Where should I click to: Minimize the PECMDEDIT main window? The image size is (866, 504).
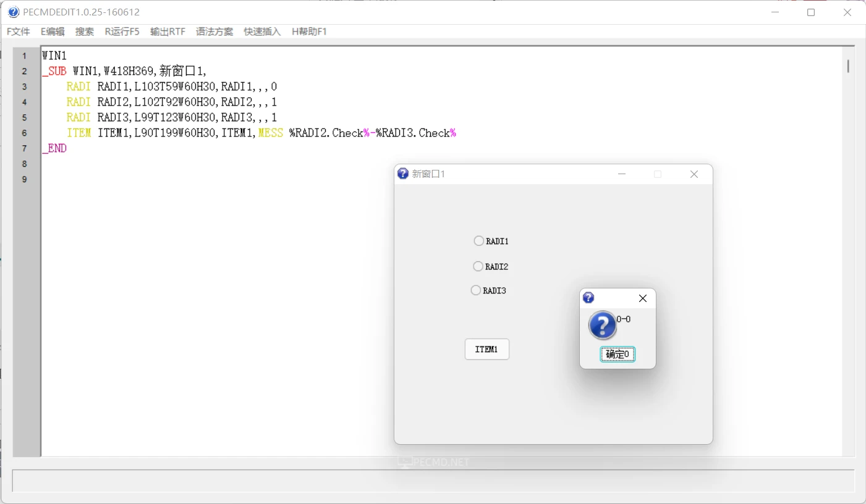(776, 12)
